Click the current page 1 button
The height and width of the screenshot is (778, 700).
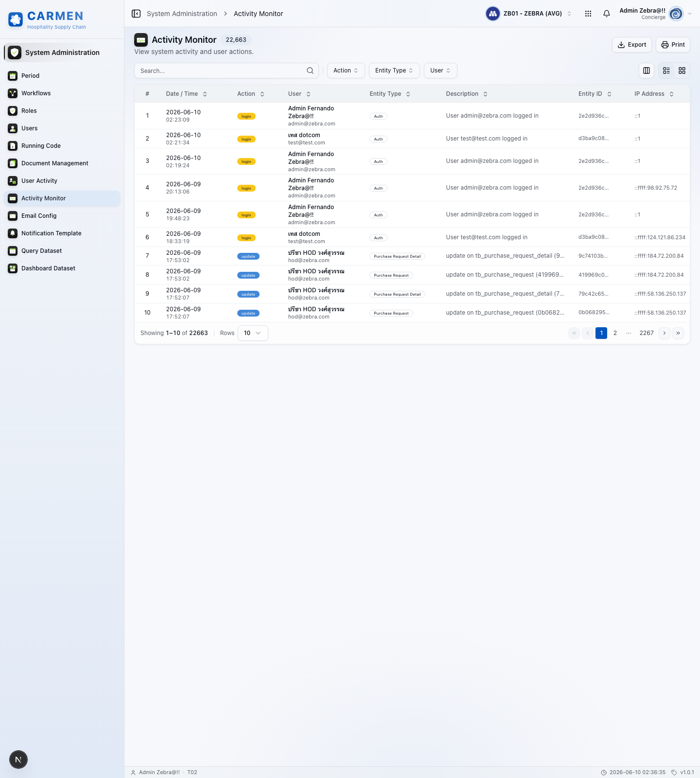pyautogui.click(x=601, y=333)
